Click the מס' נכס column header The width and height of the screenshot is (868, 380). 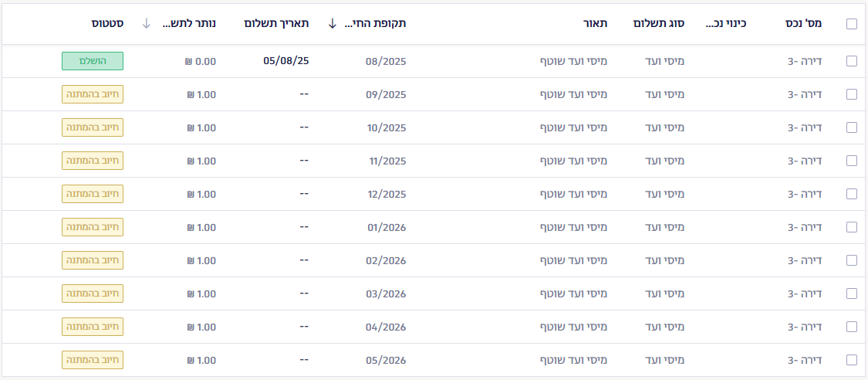pos(803,24)
